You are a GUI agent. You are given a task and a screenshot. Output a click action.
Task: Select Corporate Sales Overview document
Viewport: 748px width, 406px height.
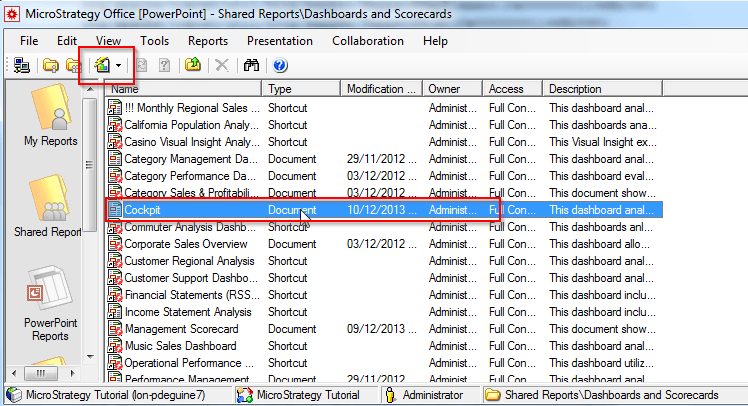[x=384, y=244]
